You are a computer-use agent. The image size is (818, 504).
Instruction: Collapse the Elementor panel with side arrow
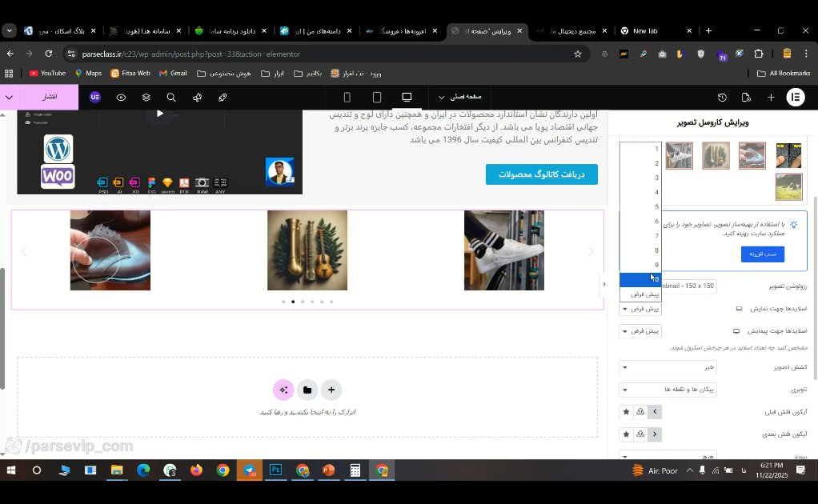click(x=604, y=285)
